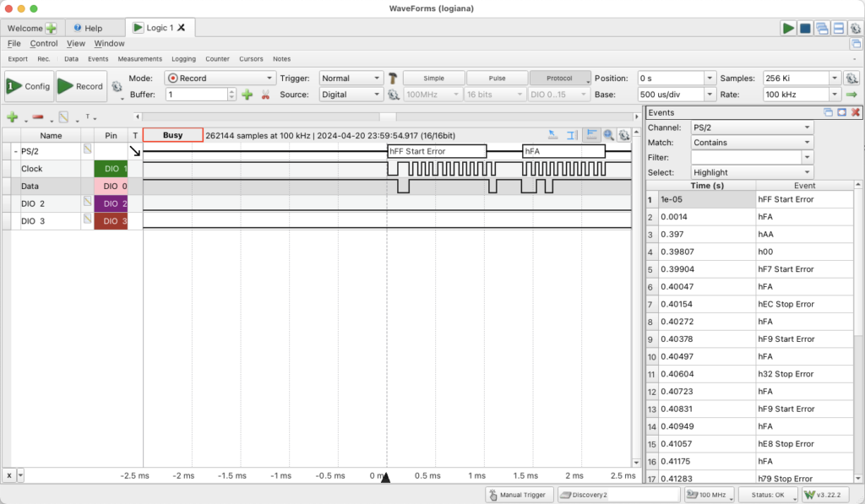The image size is (865, 504).
Task: Select the Simple trigger button
Action: click(433, 79)
